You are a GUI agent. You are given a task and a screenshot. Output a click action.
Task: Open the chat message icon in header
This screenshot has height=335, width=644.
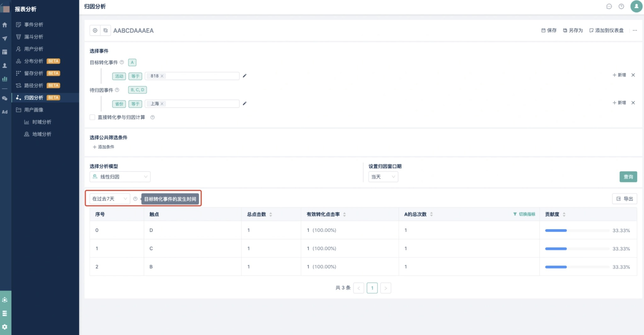tap(609, 6)
